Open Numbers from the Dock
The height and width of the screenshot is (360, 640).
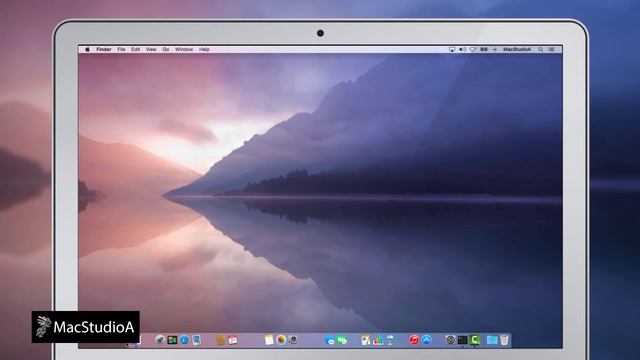(x=377, y=340)
